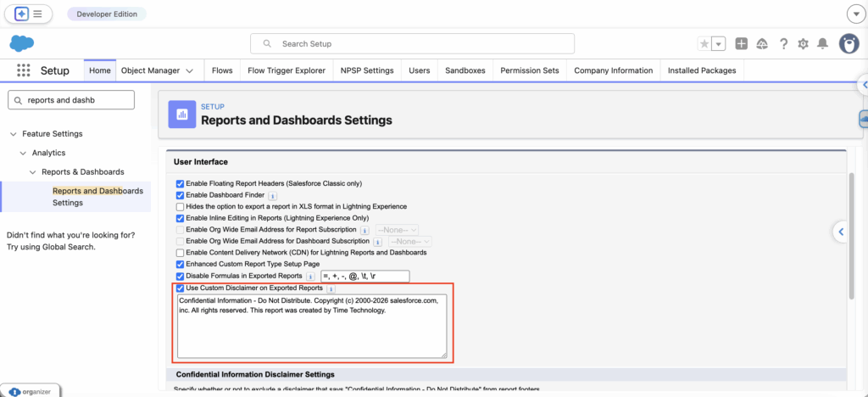Open Dashboard Subscription --None-- dropdown
The width and height of the screenshot is (868, 397).
(410, 242)
